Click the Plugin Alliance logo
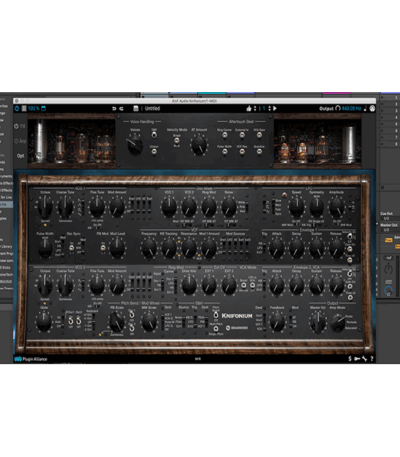This screenshot has width=400, height=457. click(31, 359)
